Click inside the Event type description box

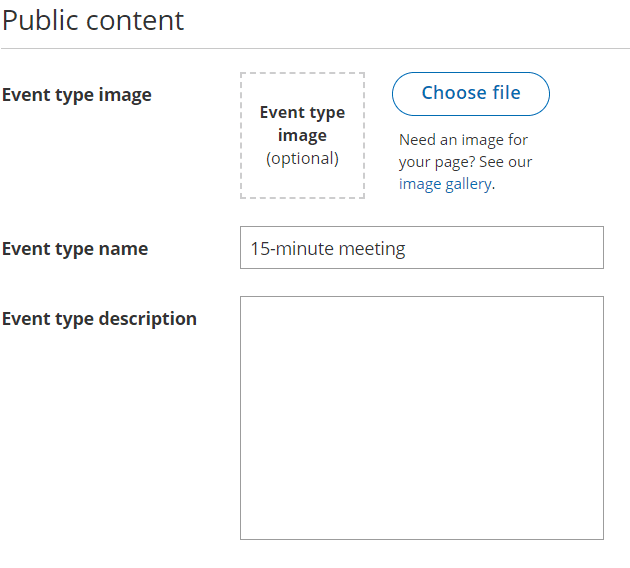tap(422, 418)
